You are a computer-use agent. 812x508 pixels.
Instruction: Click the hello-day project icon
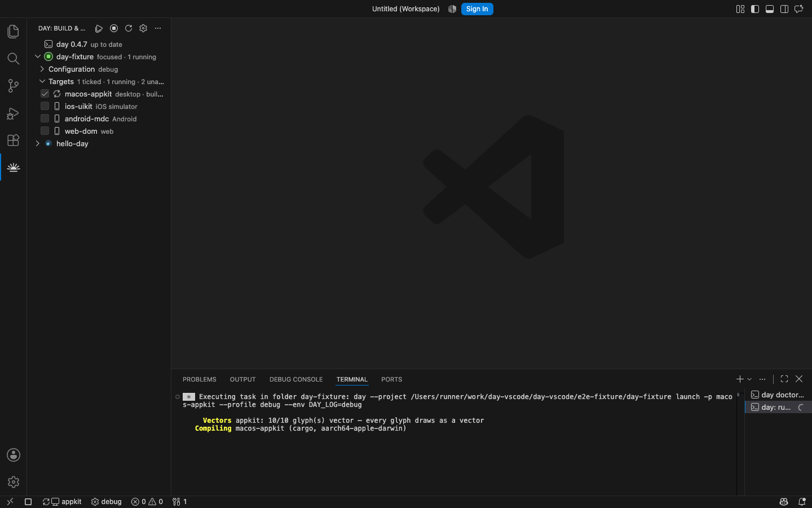pyautogui.click(x=48, y=143)
